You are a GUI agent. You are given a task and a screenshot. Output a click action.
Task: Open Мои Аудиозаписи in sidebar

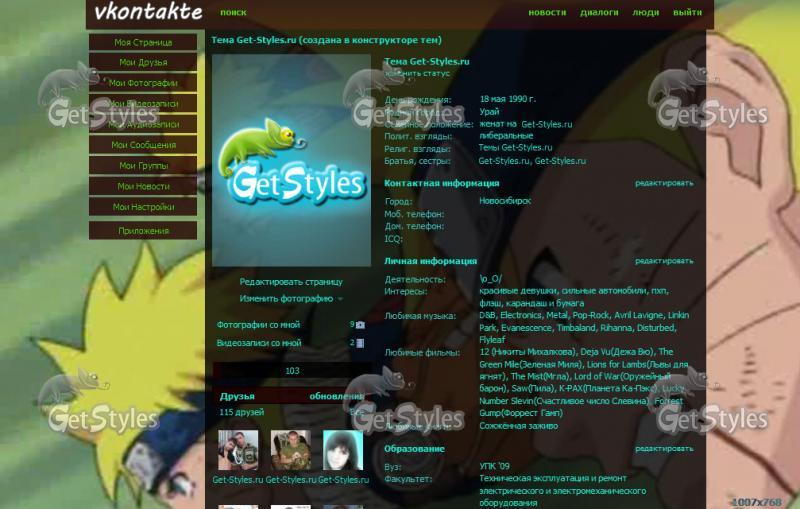point(143,124)
